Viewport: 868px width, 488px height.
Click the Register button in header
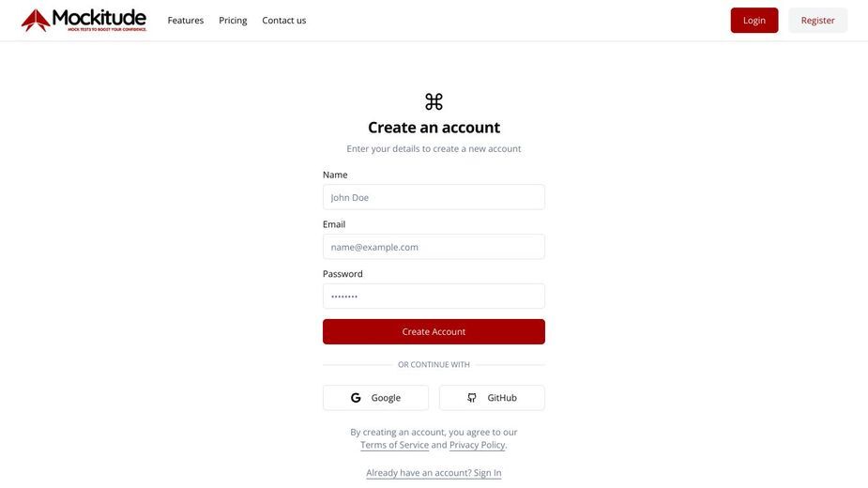click(817, 21)
